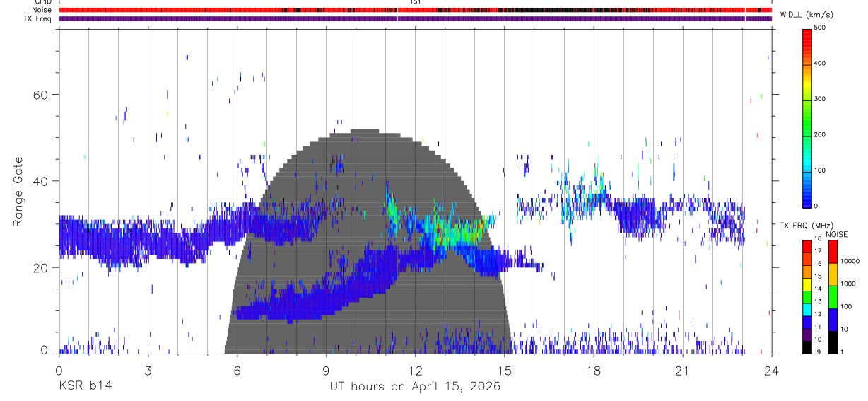Click the 3 tick on the UT hours axis
The image size is (868, 401).
148,371
